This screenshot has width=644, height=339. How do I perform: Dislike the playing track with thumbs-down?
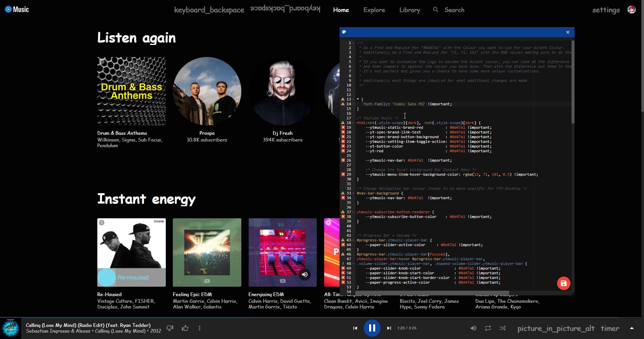(170, 328)
